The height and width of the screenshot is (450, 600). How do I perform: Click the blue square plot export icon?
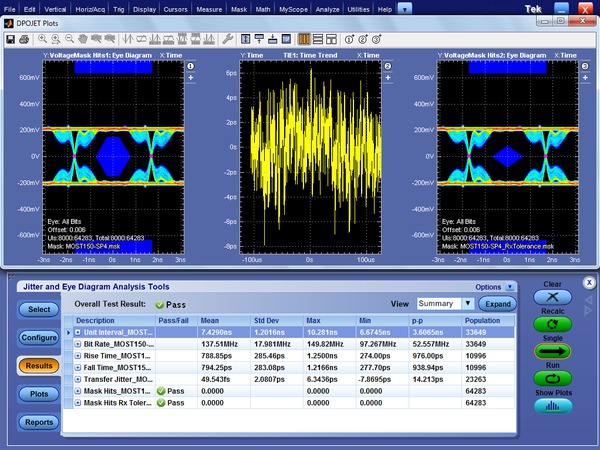(x=286, y=39)
